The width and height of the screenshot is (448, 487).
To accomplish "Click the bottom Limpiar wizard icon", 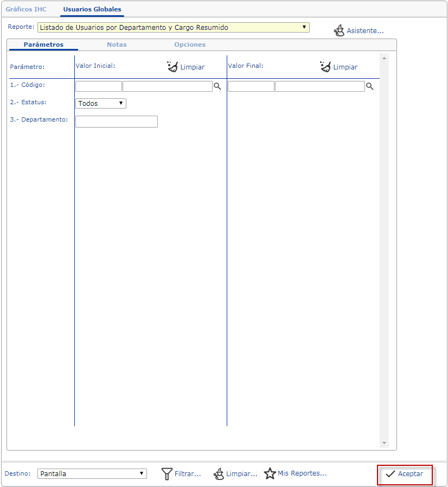I will pos(219,474).
